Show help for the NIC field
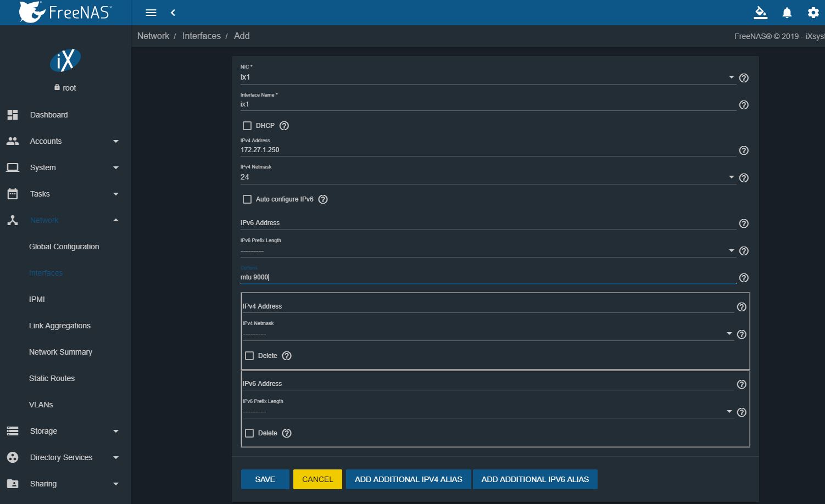 [744, 78]
